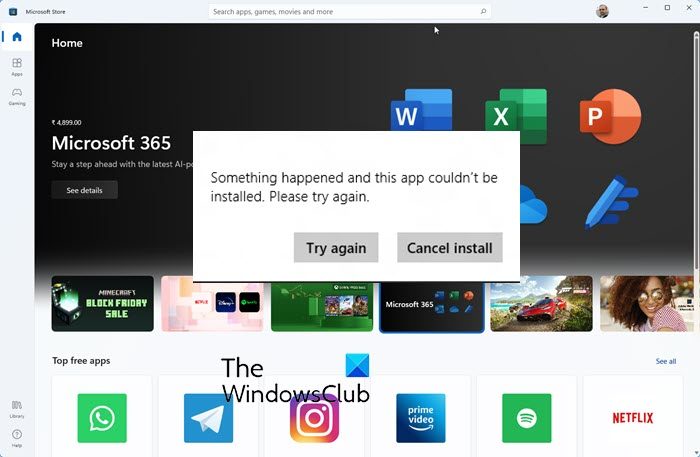700x457 pixels.
Task: Select the green Xbox games thumbnail
Action: [x=322, y=307]
